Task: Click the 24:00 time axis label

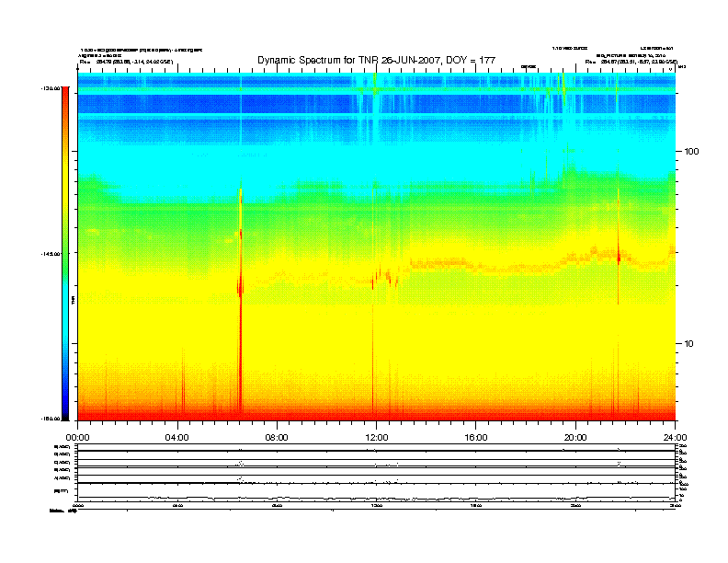Action: (675, 438)
